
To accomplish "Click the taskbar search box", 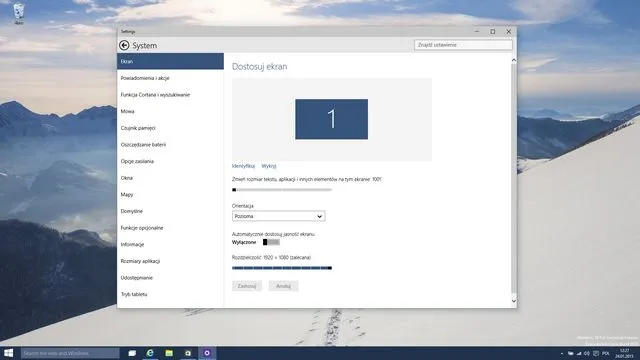I will pos(70,353).
